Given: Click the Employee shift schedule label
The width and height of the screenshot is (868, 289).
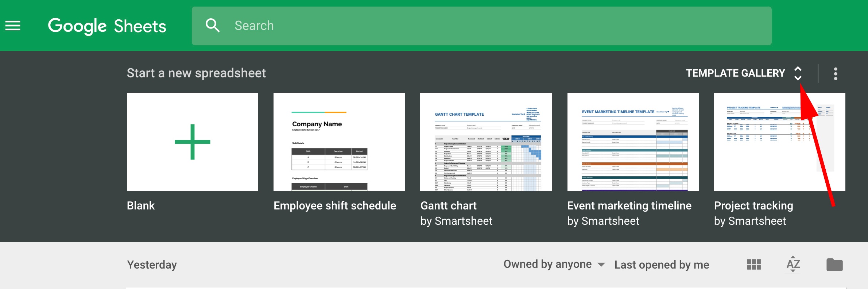Looking at the screenshot, I should (x=335, y=206).
